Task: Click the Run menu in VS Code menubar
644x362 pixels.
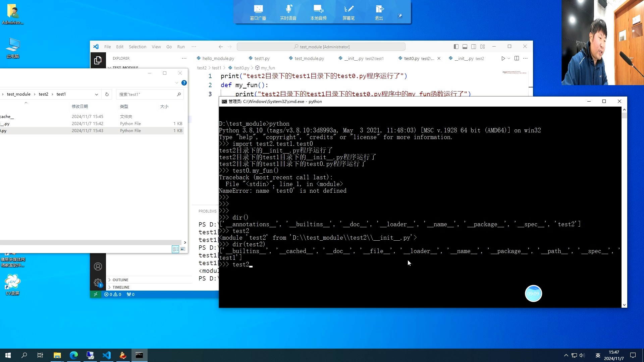Action: pos(180,46)
